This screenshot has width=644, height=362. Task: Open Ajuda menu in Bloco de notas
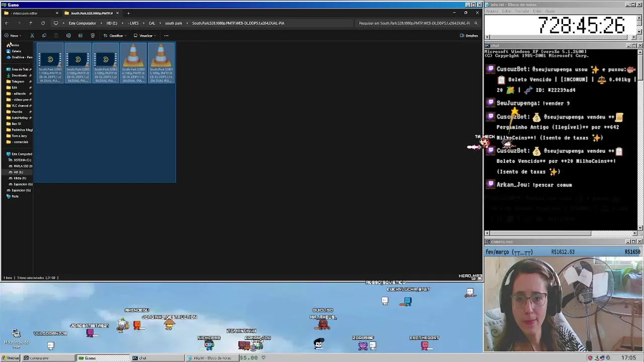(550, 11)
